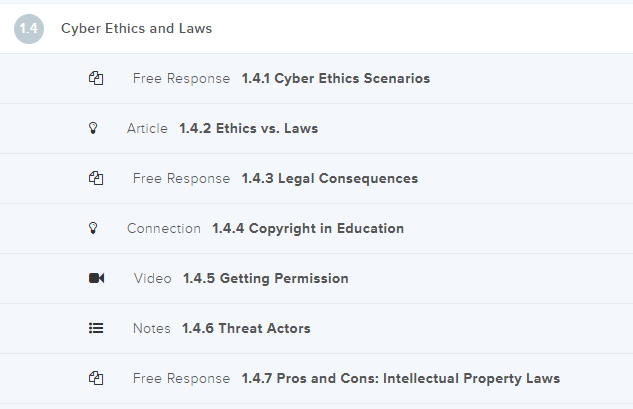Click the lightbulb icon beside Ethics vs. Laws

94,128
